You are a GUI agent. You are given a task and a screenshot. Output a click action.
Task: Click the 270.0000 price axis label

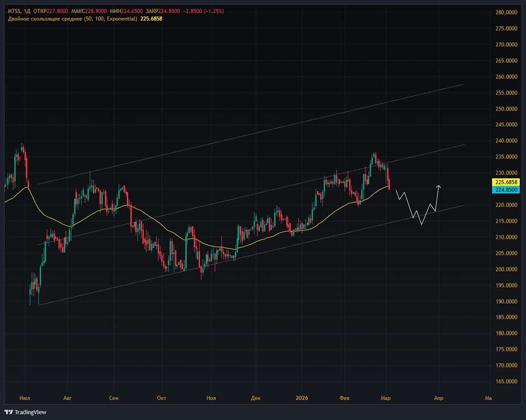(x=506, y=44)
